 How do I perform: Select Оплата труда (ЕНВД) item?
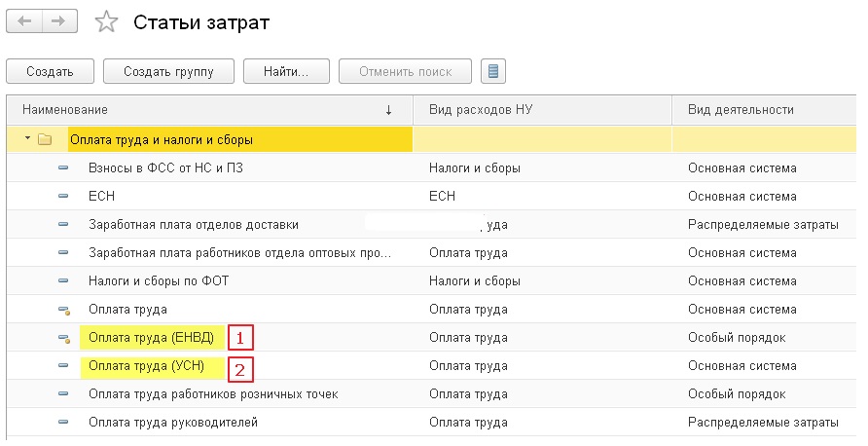(151, 337)
